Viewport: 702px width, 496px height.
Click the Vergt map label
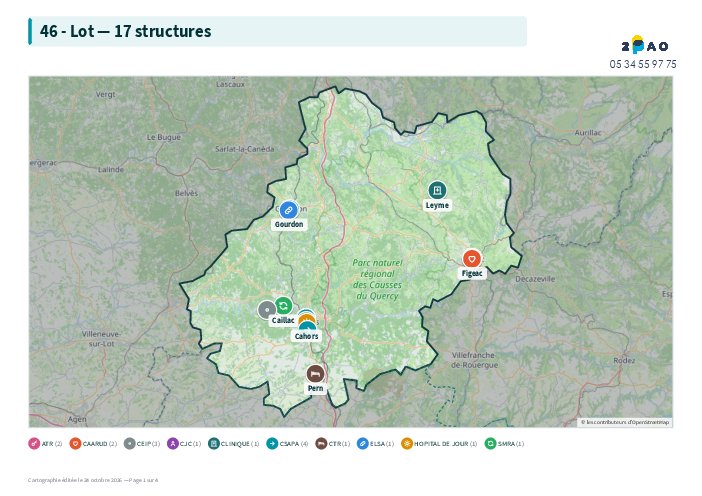(106, 94)
